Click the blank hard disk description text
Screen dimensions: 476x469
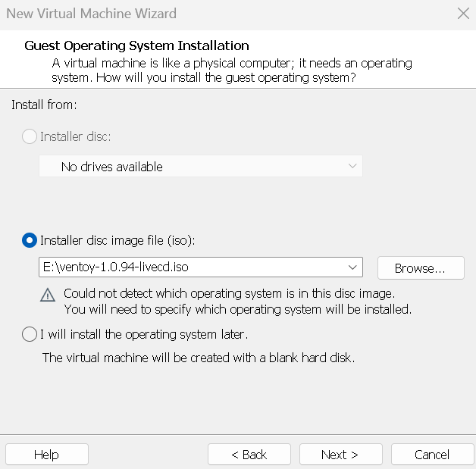pos(198,357)
